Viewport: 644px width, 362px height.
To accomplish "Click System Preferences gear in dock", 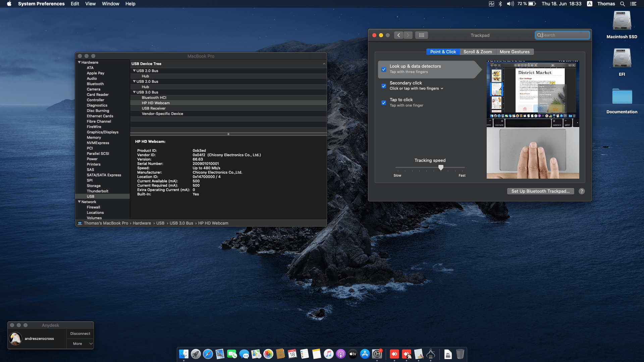I will click(x=377, y=354).
